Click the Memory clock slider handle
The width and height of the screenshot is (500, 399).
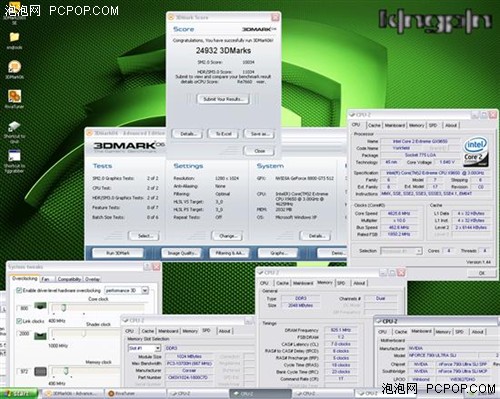point(66,371)
